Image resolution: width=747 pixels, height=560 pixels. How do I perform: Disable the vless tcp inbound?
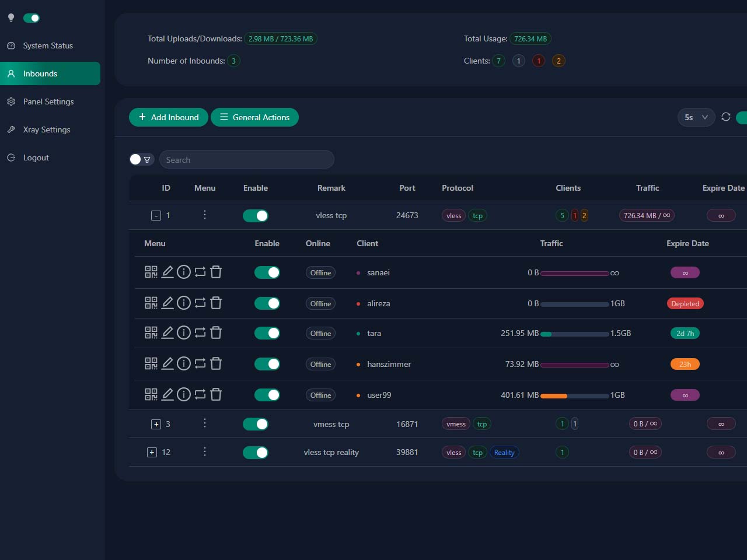tap(256, 216)
